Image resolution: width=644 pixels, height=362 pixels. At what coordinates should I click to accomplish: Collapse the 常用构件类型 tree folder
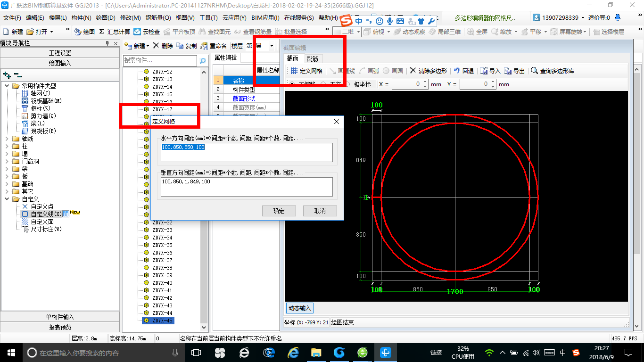tap(7, 86)
